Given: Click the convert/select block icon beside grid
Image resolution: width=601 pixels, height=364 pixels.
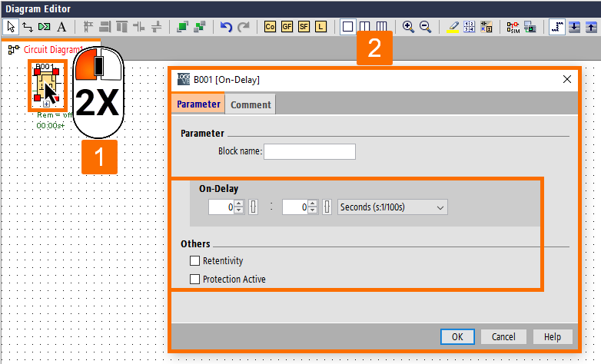Looking at the screenshot, I should pos(486,27).
